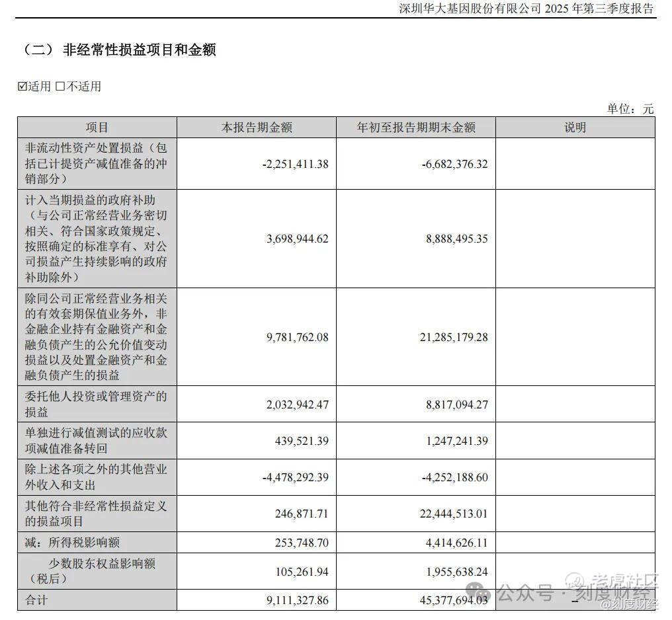Image resolution: width=672 pixels, height=620 pixels.
Task: Click the value -2,251,411.38
Action: pos(295,164)
